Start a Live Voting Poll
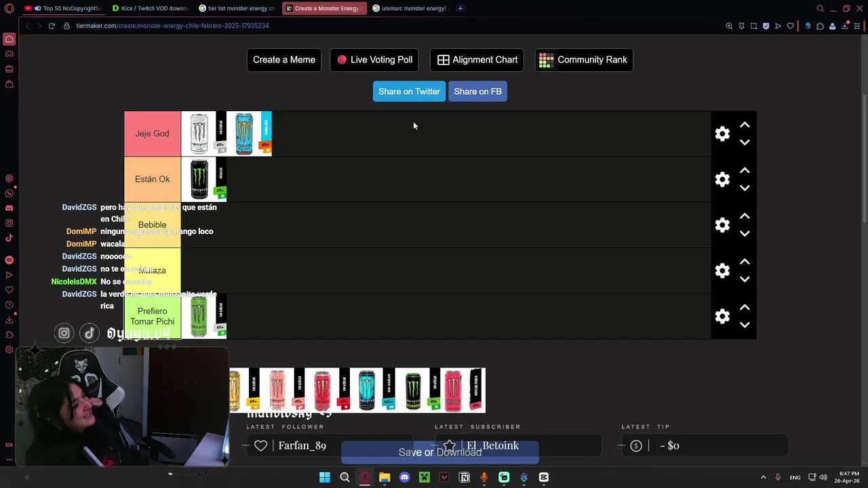Screen dimensions: 868x488 pos(375,60)
